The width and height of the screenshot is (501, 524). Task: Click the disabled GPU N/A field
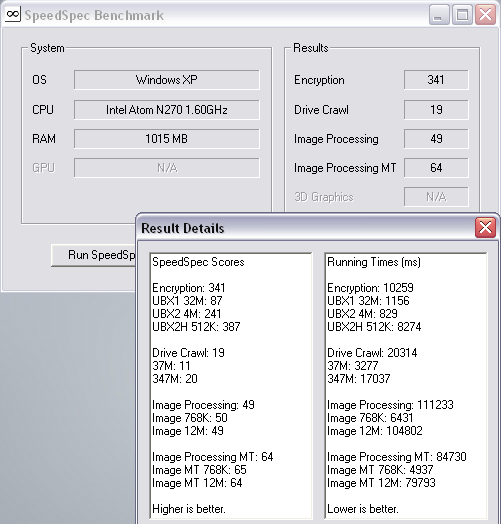point(166,168)
